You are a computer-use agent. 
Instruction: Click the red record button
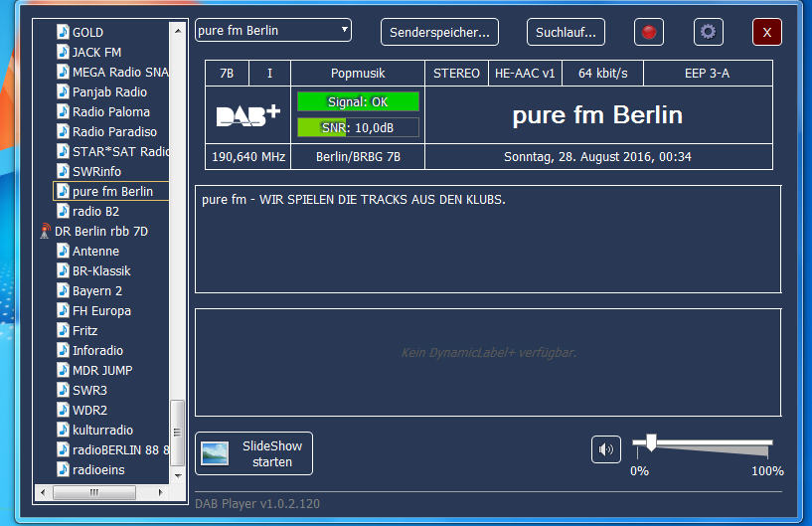click(x=649, y=32)
